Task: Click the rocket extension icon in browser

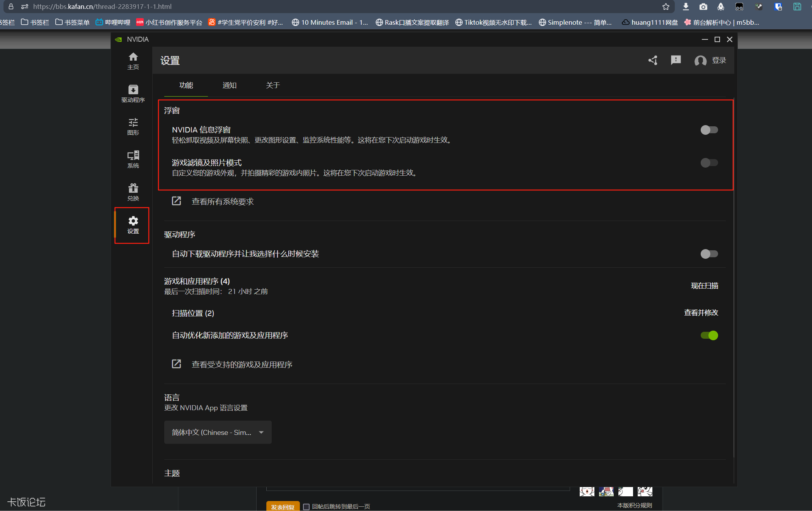Action: tap(721, 7)
